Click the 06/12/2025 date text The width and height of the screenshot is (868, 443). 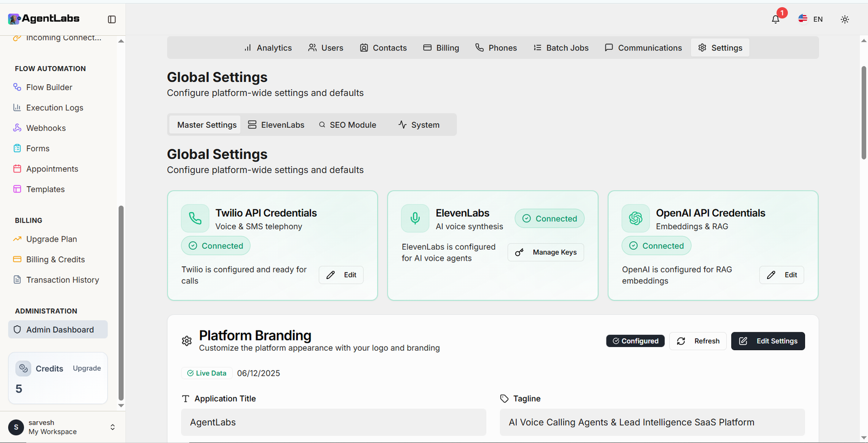coord(259,373)
